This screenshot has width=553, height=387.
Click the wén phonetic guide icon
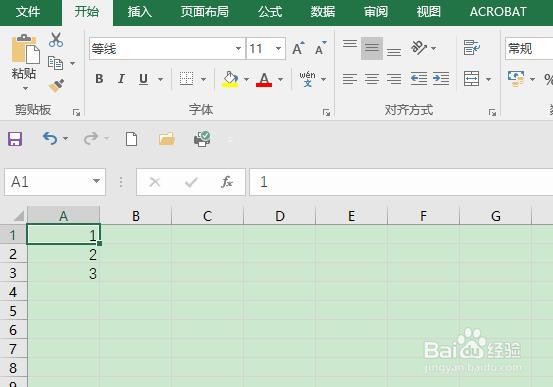tap(307, 79)
